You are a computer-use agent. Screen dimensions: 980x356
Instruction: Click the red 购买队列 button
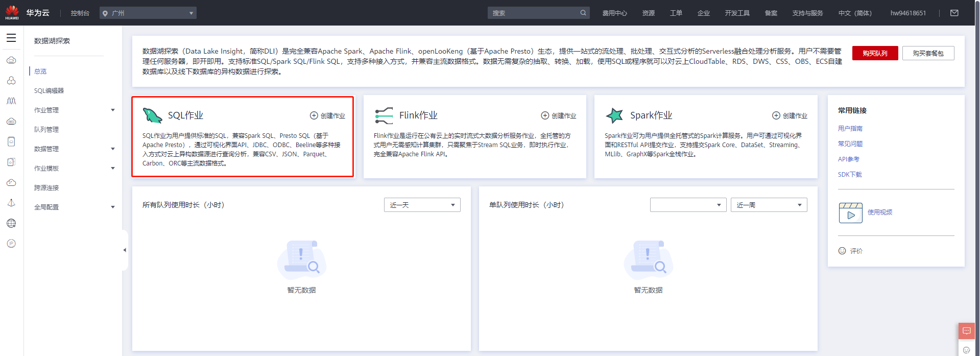[x=875, y=53]
